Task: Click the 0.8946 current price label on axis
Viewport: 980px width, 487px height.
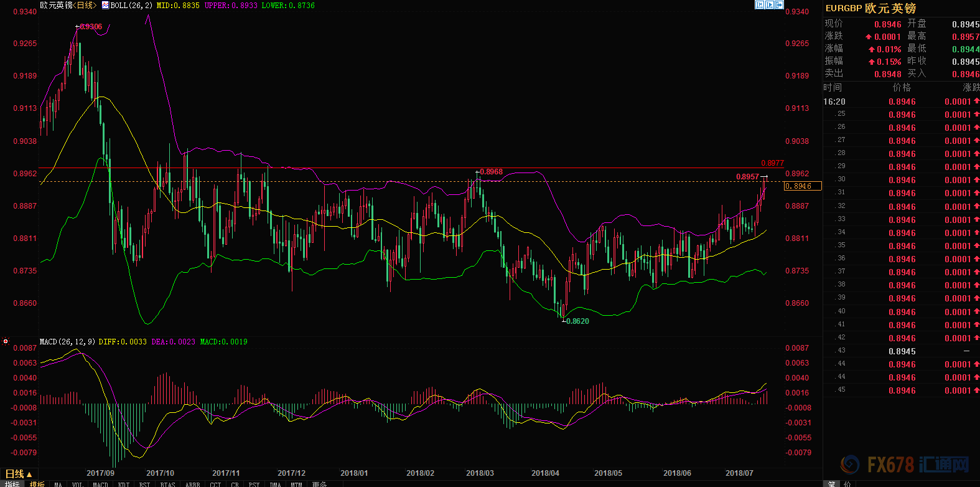Action: click(x=802, y=186)
